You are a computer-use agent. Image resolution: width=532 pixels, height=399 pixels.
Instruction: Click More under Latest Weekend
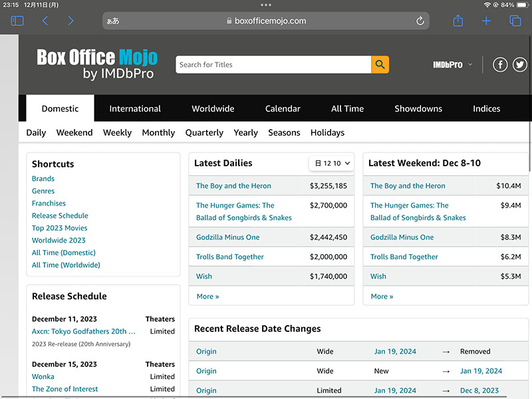pyautogui.click(x=382, y=297)
